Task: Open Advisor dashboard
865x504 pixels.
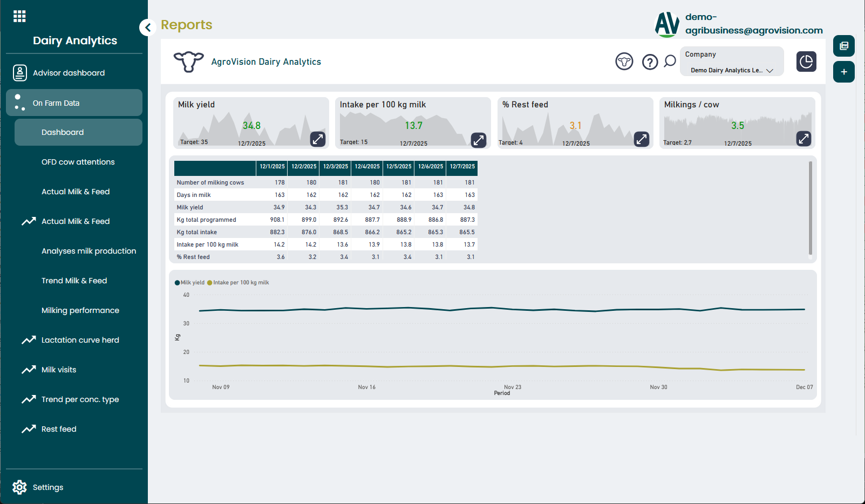Action: [69, 73]
